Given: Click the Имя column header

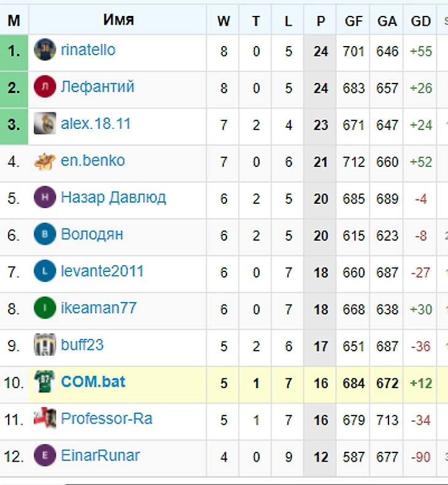Looking at the screenshot, I should [118, 20].
